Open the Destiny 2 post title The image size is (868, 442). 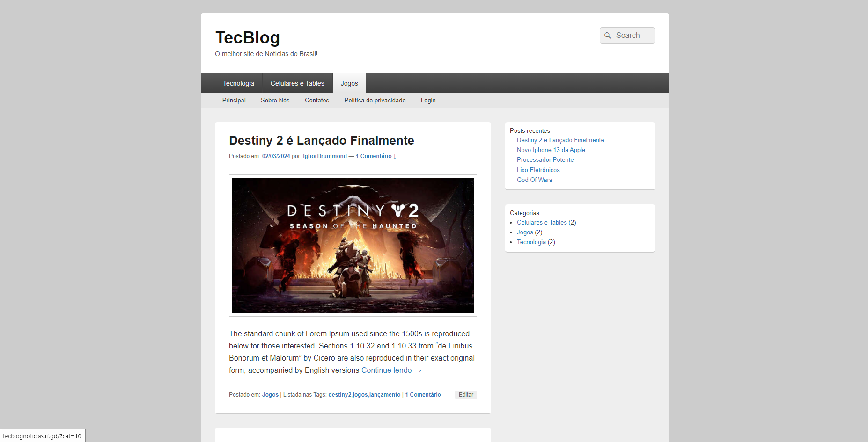(321, 140)
